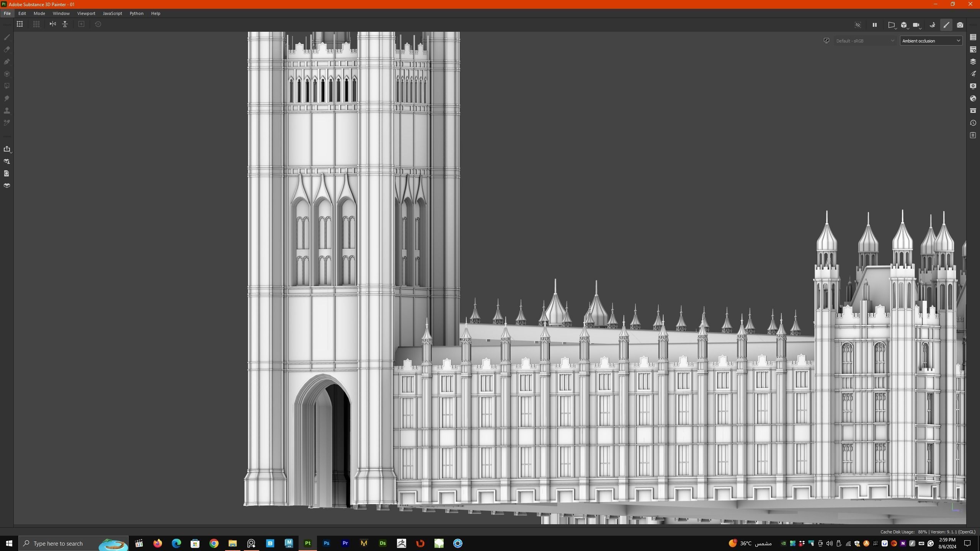Open the share assets icon in left dock
The image size is (980, 551).
point(7,161)
